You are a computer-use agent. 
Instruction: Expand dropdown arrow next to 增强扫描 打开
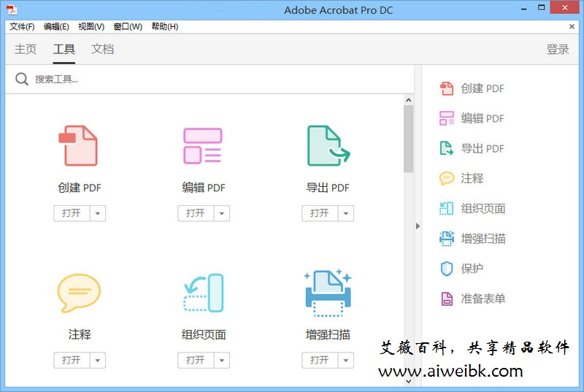345,360
